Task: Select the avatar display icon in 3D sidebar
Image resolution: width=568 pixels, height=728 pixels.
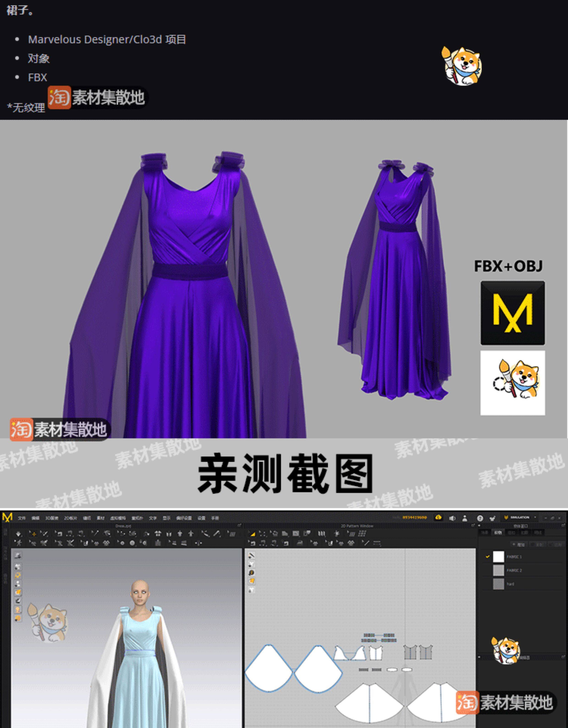Action: click(x=18, y=610)
